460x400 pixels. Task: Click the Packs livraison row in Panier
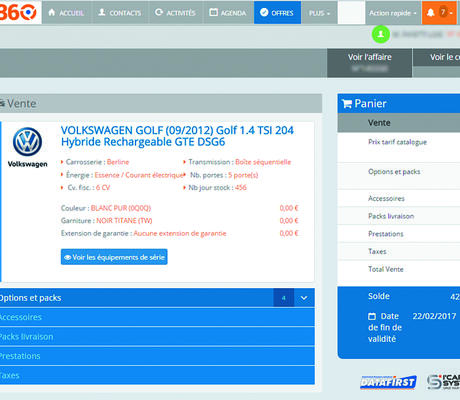pyautogui.click(x=399, y=216)
